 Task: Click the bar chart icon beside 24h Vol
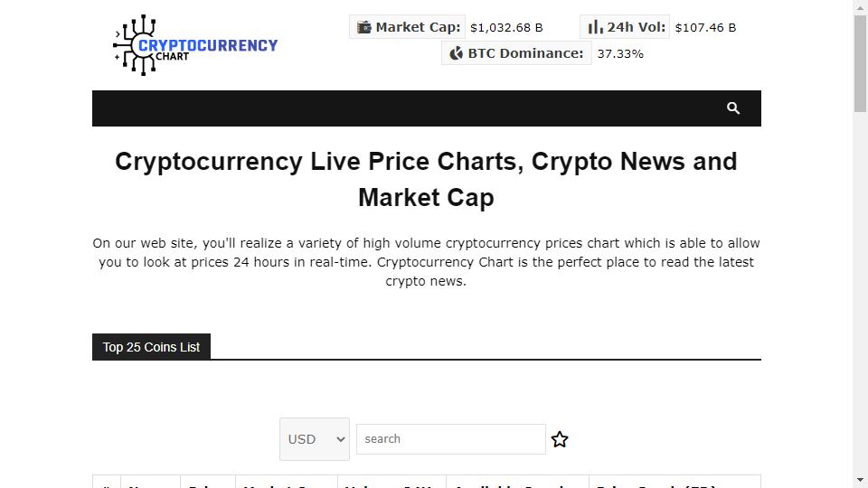tap(595, 27)
